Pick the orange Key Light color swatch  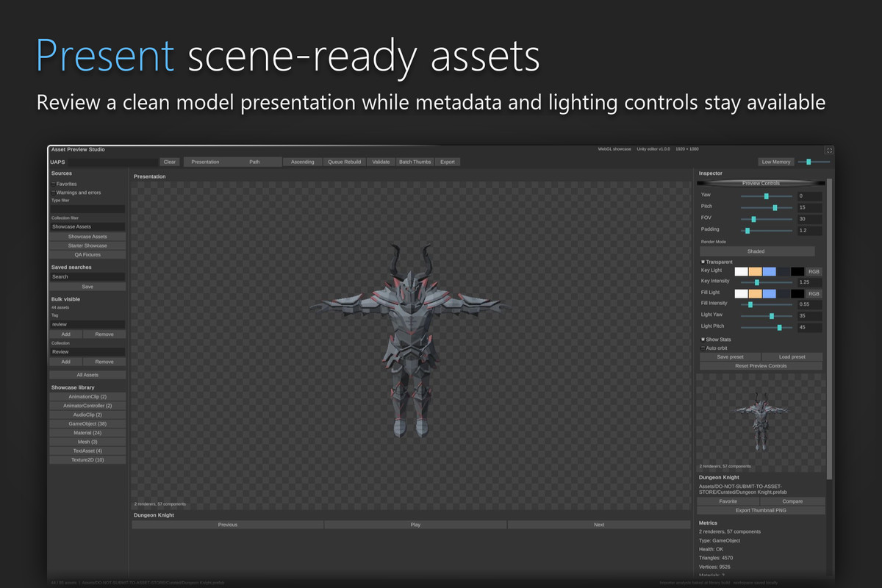pos(755,271)
